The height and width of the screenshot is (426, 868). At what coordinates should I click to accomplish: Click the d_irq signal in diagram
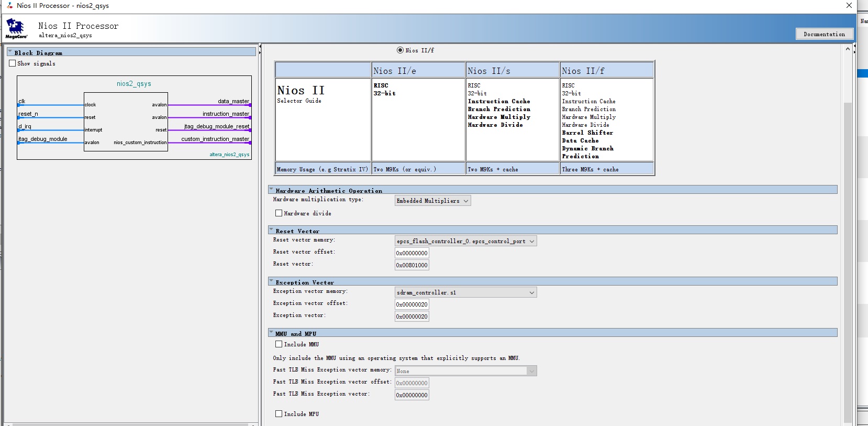tap(25, 126)
